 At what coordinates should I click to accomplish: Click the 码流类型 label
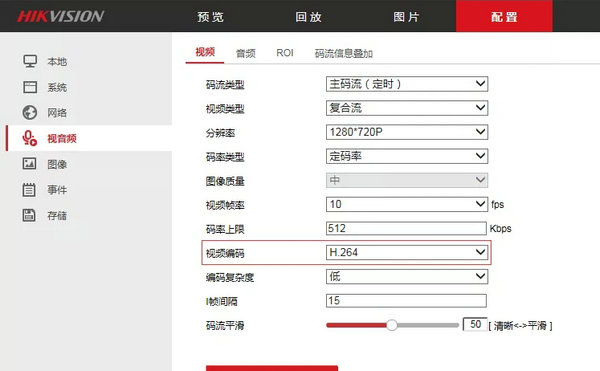(x=225, y=85)
